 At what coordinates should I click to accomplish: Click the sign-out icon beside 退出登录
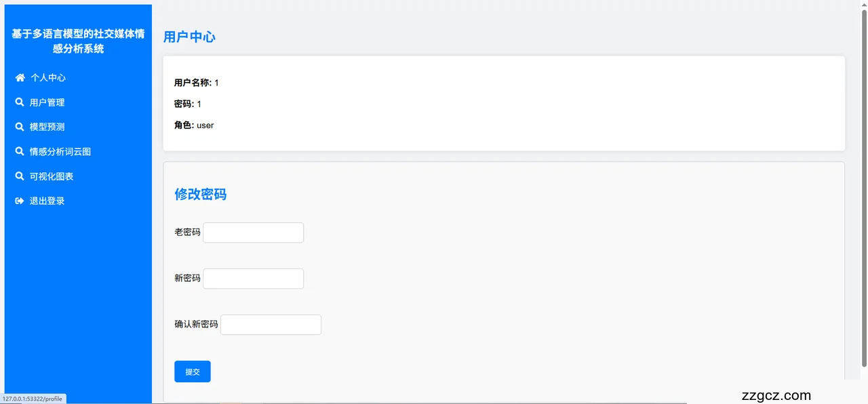(x=20, y=201)
